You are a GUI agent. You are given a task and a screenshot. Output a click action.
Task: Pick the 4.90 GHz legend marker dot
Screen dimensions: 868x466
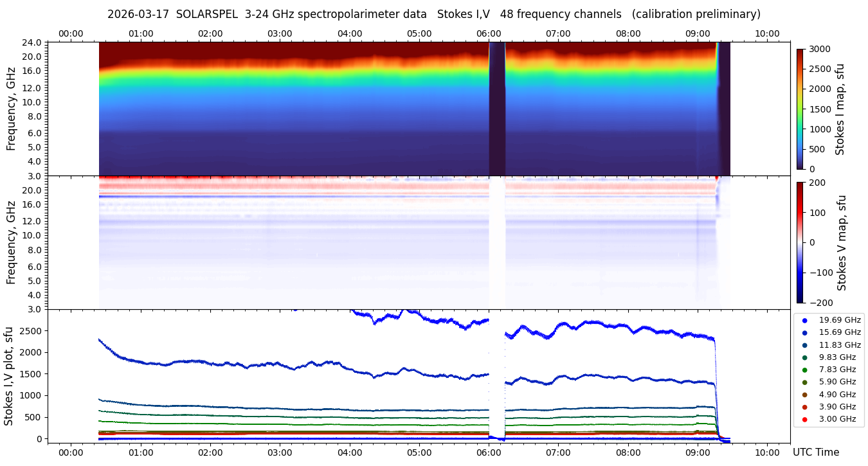[x=804, y=395]
